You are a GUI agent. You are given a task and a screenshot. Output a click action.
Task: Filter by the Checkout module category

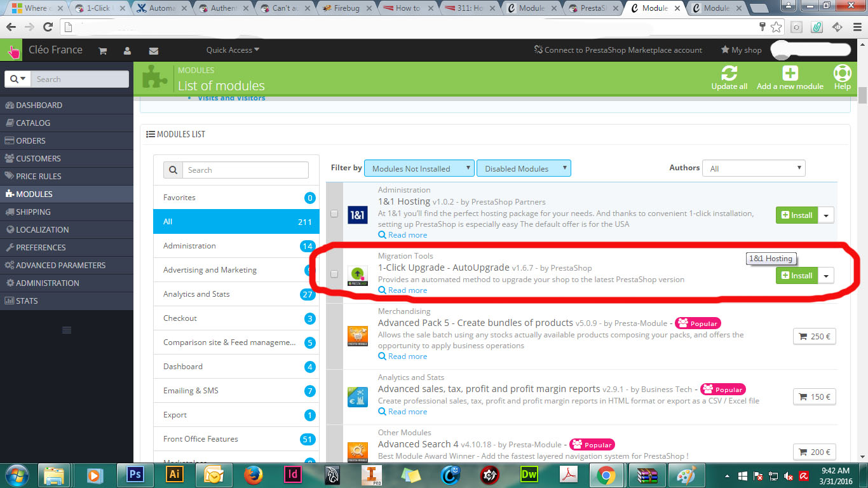click(236, 318)
